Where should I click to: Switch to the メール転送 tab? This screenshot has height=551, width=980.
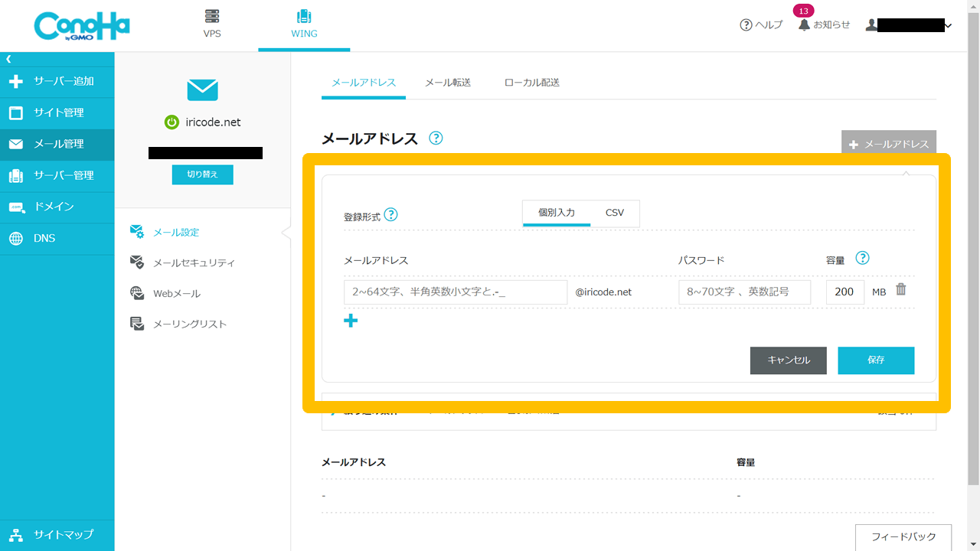point(448,82)
